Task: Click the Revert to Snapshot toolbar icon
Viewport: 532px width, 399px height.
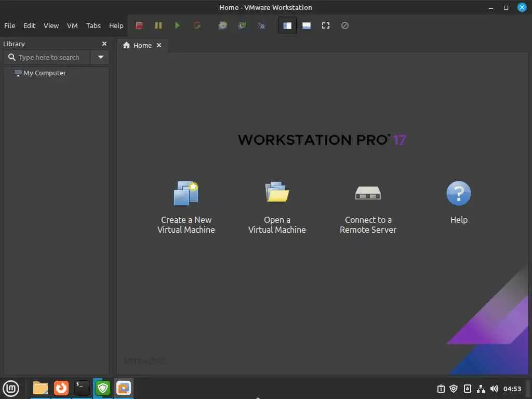Action: point(242,25)
